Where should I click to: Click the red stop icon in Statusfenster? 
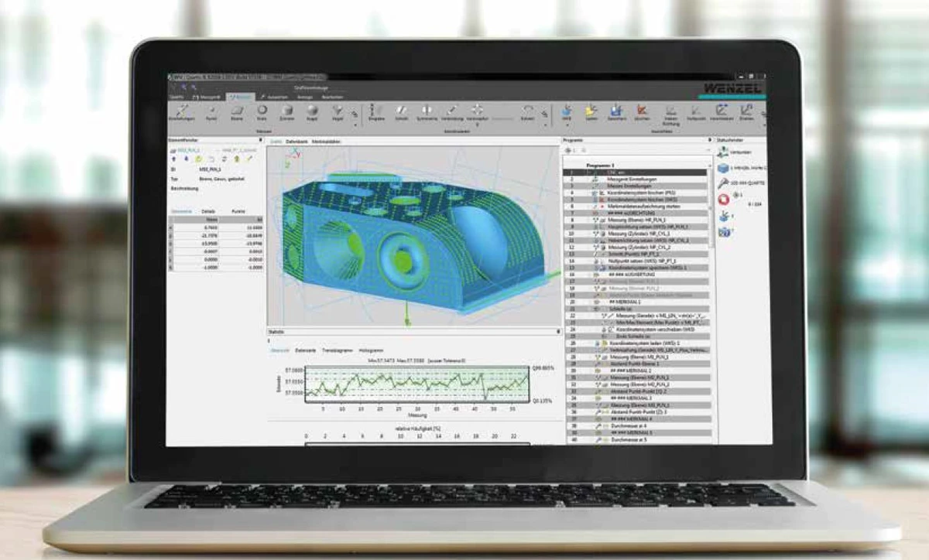[x=723, y=199]
